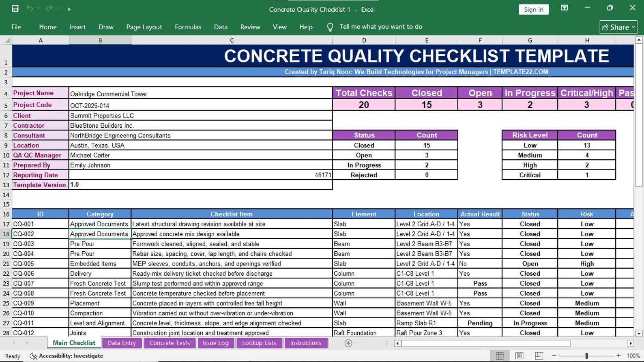Image resolution: width=644 pixels, height=362 pixels.
Task: Open the Undo history dropdown arrow
Action: tap(39, 9)
